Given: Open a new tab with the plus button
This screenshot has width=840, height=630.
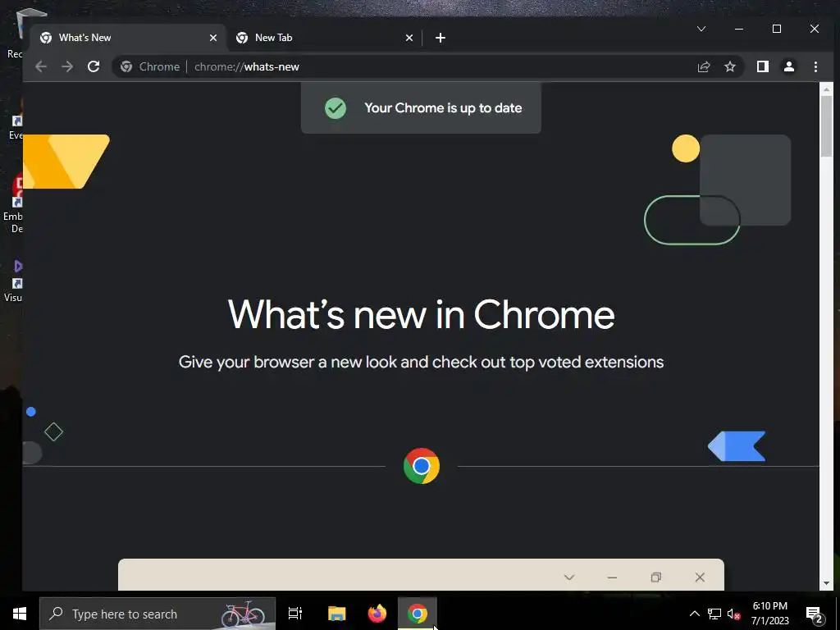Looking at the screenshot, I should click(440, 38).
